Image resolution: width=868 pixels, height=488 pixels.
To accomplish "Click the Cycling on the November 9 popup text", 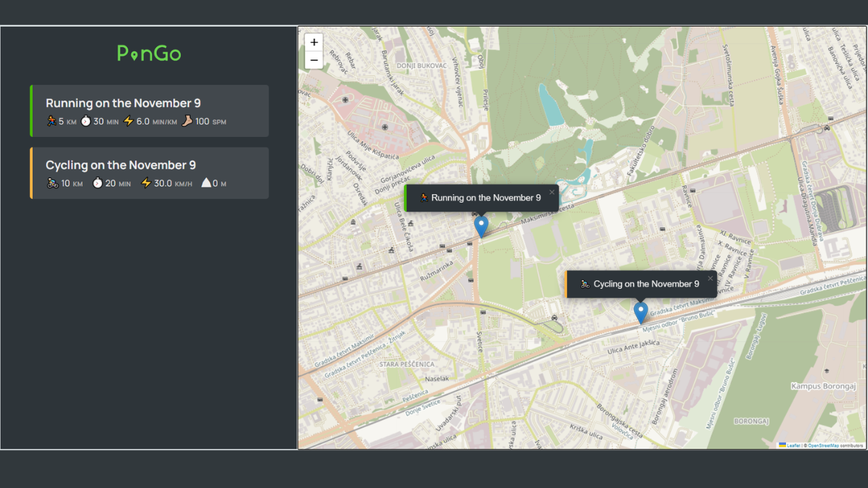I will coord(646,284).
